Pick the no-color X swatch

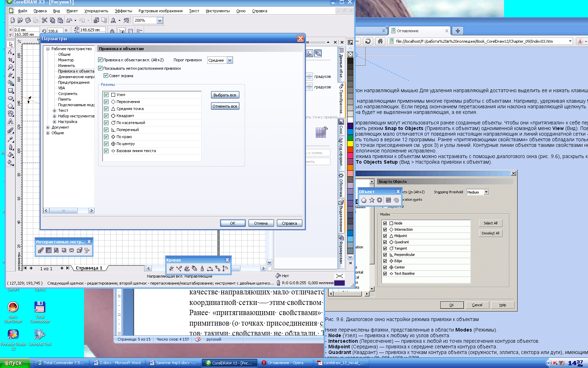tap(350, 54)
